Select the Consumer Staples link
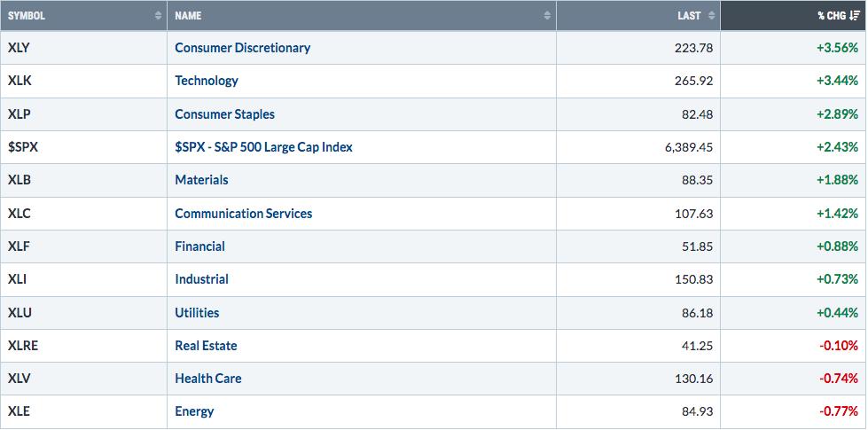Screen dimensions: 868x430 tap(224, 114)
